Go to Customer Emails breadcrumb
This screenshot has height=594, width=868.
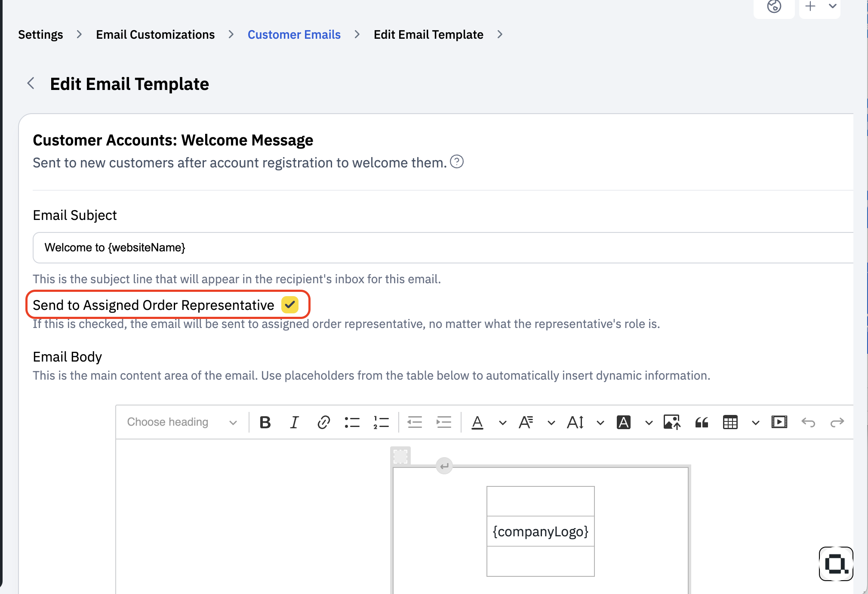click(294, 34)
